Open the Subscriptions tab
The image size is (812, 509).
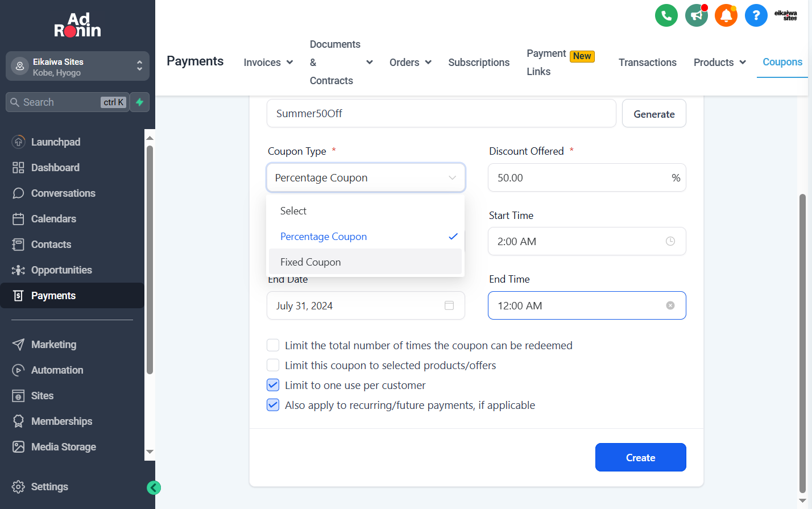(479, 63)
